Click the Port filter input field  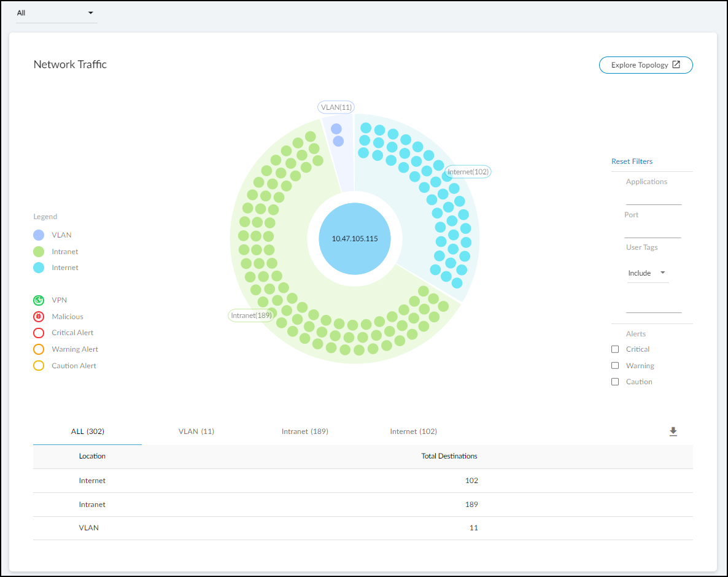click(x=652, y=231)
